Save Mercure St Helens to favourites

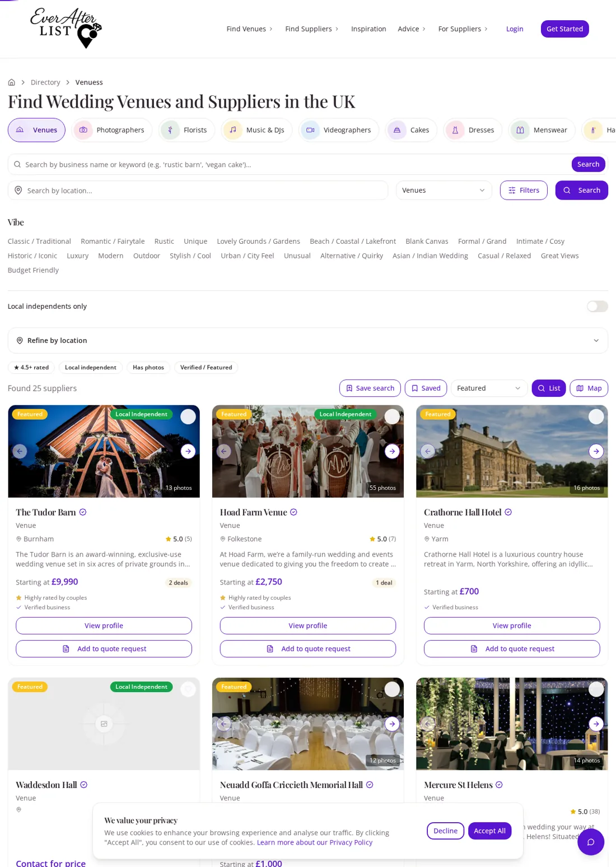pyautogui.click(x=596, y=689)
